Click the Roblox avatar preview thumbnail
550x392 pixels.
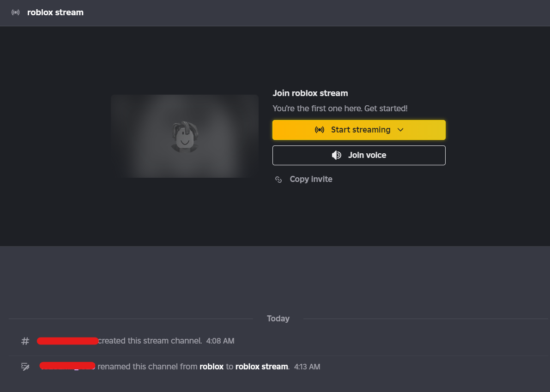click(185, 136)
